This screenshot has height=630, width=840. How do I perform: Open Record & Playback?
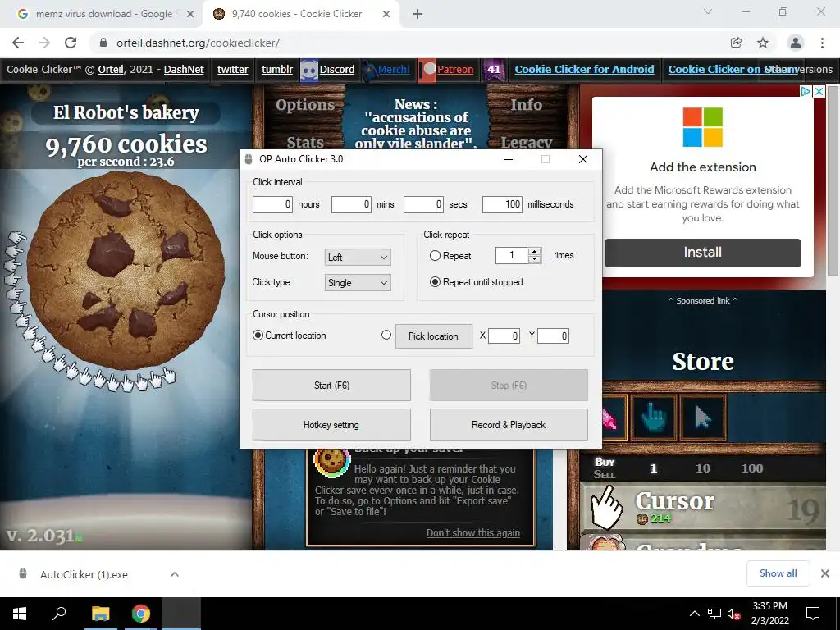click(509, 425)
